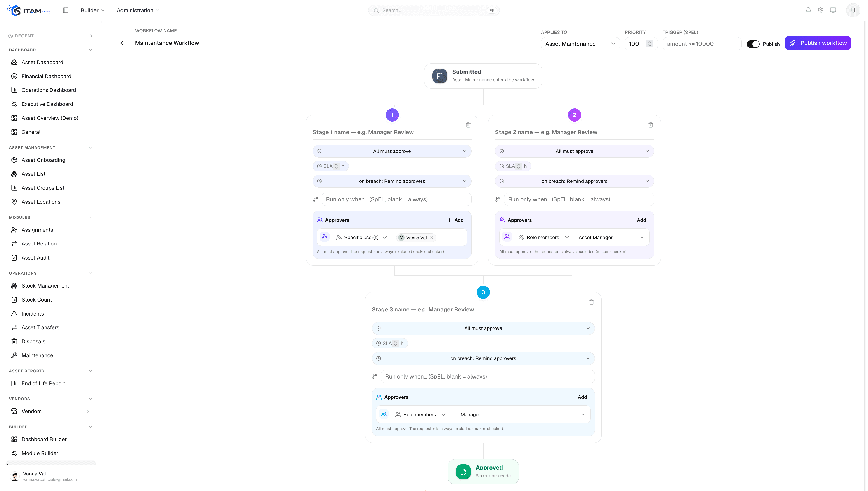
Task: Open Stage 3 IT Manager role dropdown
Action: 519,415
